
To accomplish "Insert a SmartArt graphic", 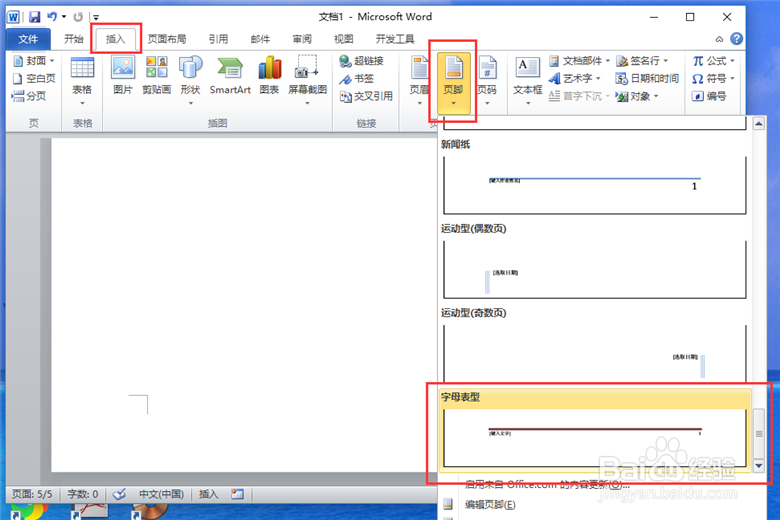I will [x=230, y=76].
